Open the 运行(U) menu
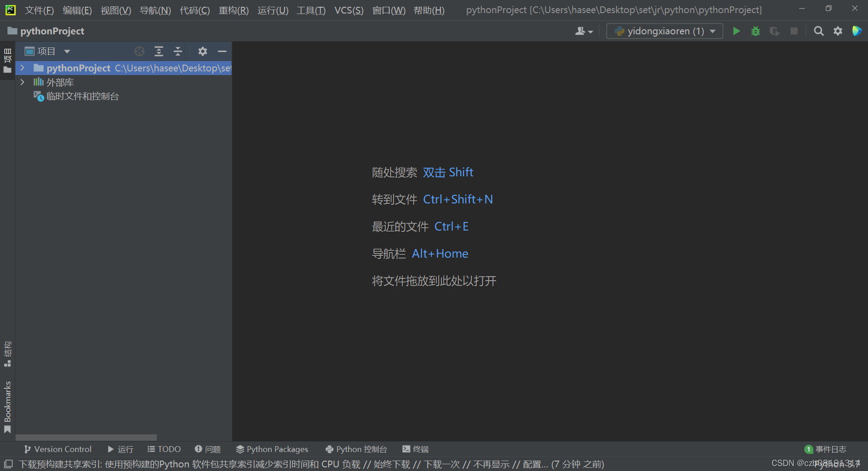Screen dimensions: 868x471 click(273, 10)
